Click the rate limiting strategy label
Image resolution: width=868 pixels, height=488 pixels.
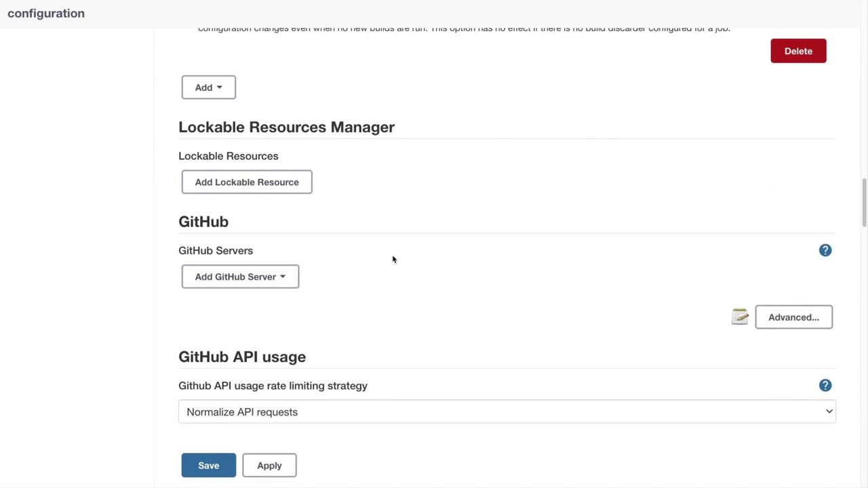point(273,386)
